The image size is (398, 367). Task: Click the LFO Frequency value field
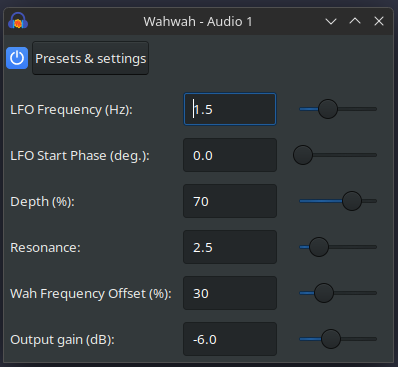click(230, 109)
